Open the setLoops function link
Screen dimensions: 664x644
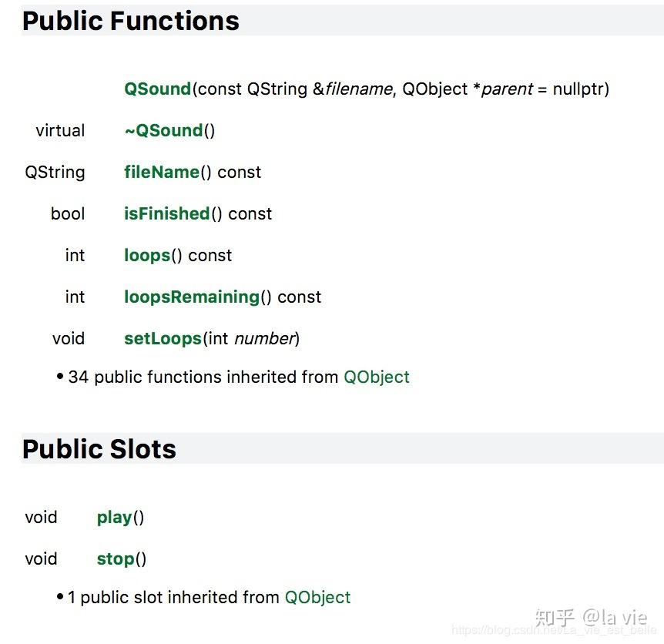163,339
